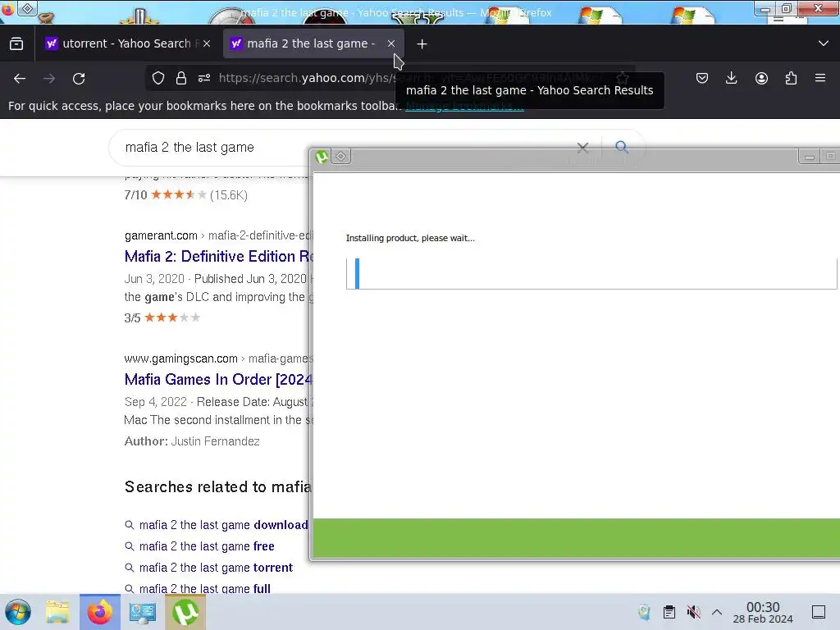Clear the Yahoo search query
Image resolution: width=840 pixels, height=630 pixels.
583,148
